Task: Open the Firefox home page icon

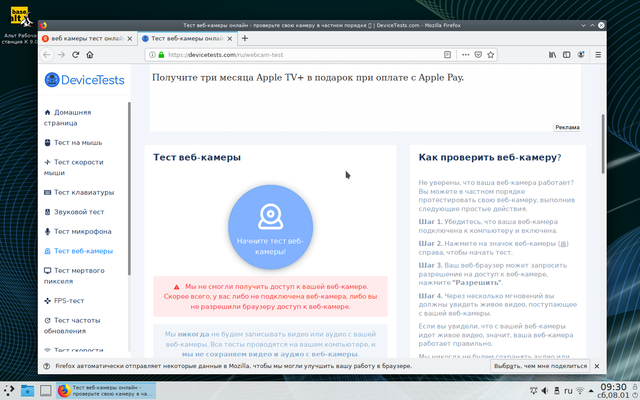Action: point(90,55)
